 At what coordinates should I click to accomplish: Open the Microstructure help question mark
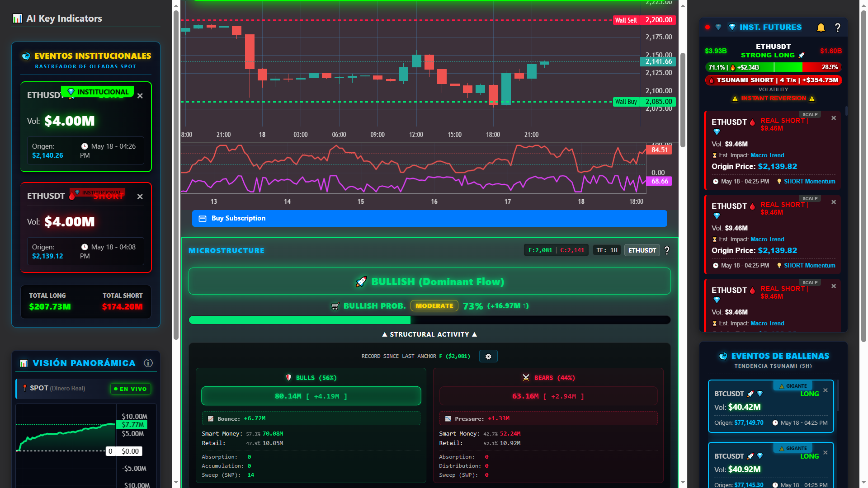tap(667, 250)
